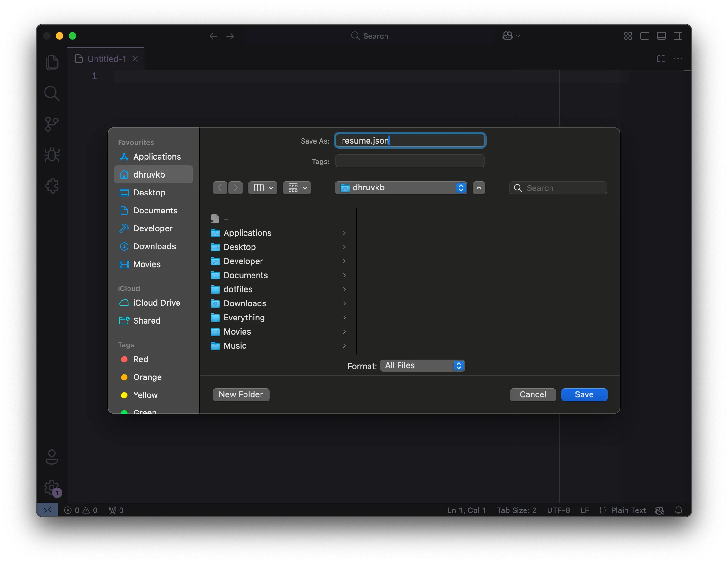Open the Extensions view icon

point(52,186)
